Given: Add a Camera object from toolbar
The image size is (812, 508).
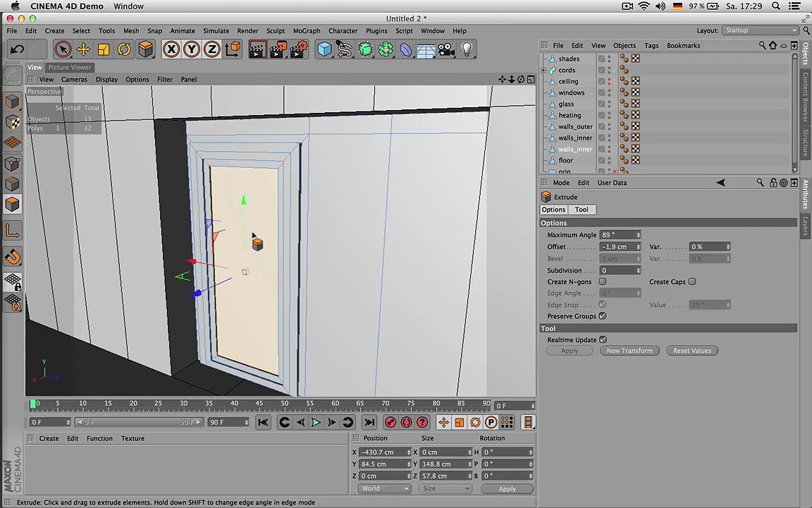Looking at the screenshot, I should 446,49.
